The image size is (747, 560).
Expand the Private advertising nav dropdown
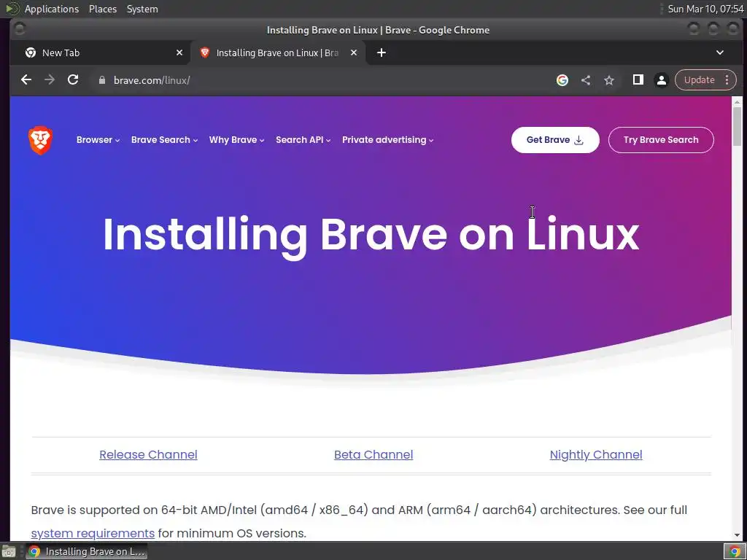(x=388, y=140)
